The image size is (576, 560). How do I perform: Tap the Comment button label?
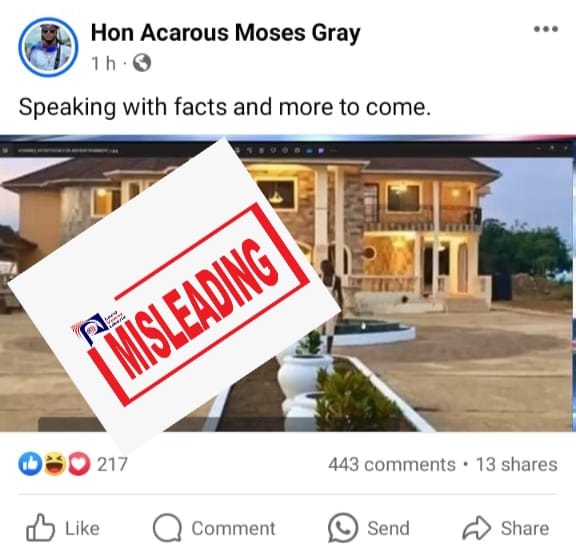pyautogui.click(x=233, y=528)
